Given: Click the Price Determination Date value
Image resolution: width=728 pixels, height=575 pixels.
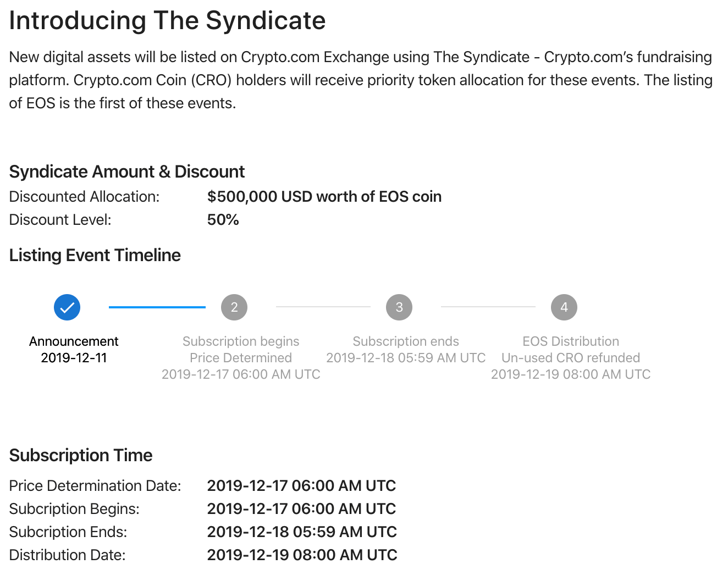Looking at the screenshot, I should [301, 486].
